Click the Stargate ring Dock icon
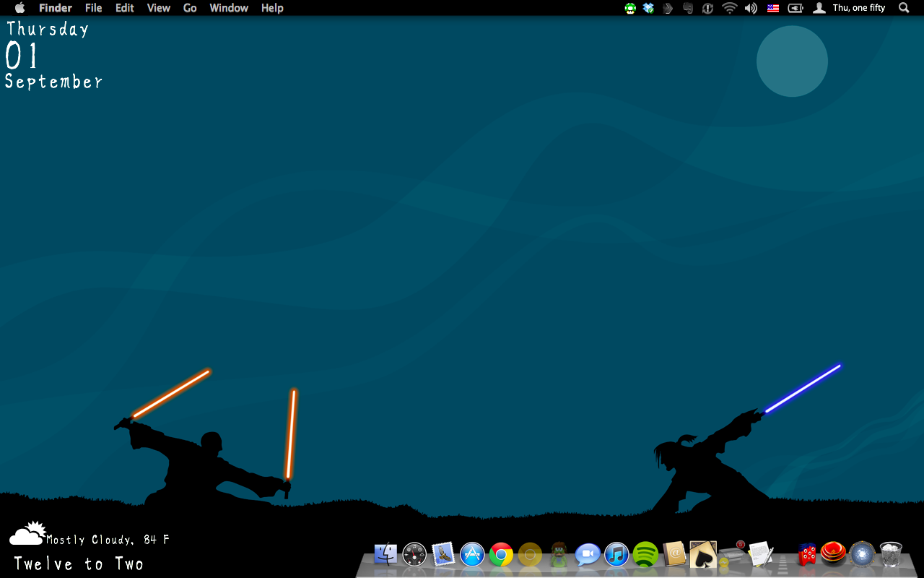 tap(863, 555)
